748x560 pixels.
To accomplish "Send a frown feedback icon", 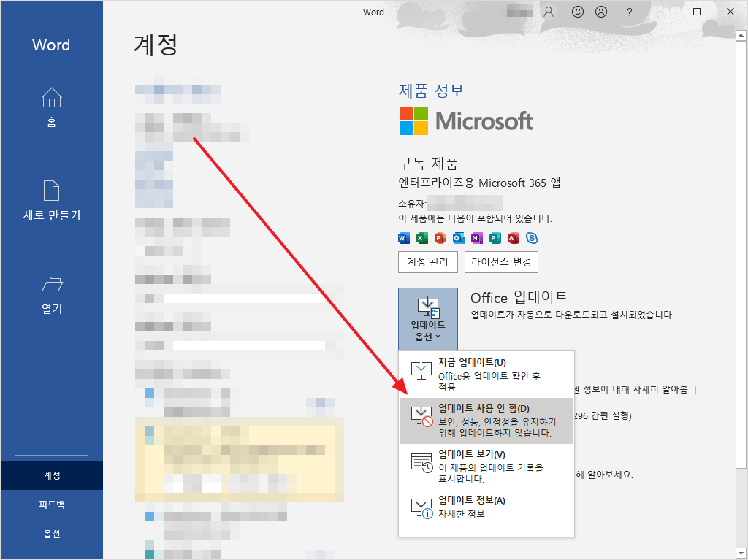I will tap(602, 12).
